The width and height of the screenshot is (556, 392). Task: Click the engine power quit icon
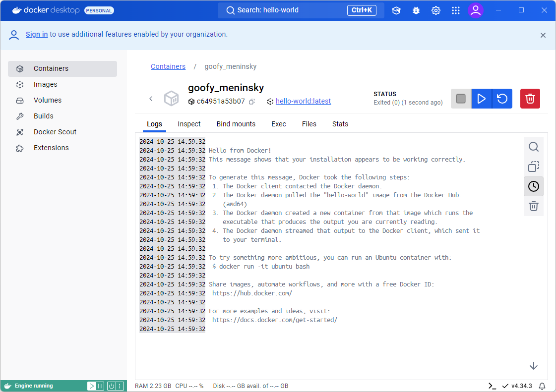tap(111, 386)
